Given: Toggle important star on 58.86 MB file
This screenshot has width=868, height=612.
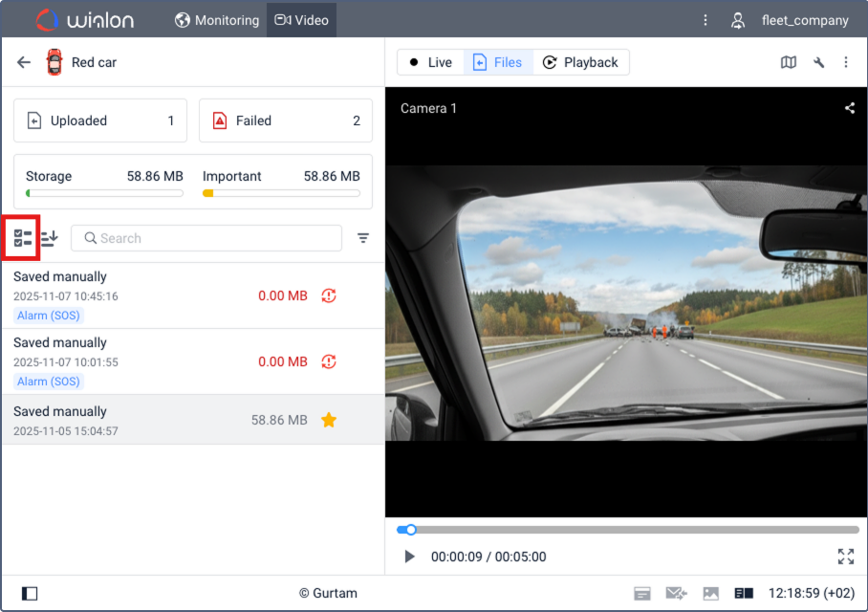Looking at the screenshot, I should pos(329,420).
